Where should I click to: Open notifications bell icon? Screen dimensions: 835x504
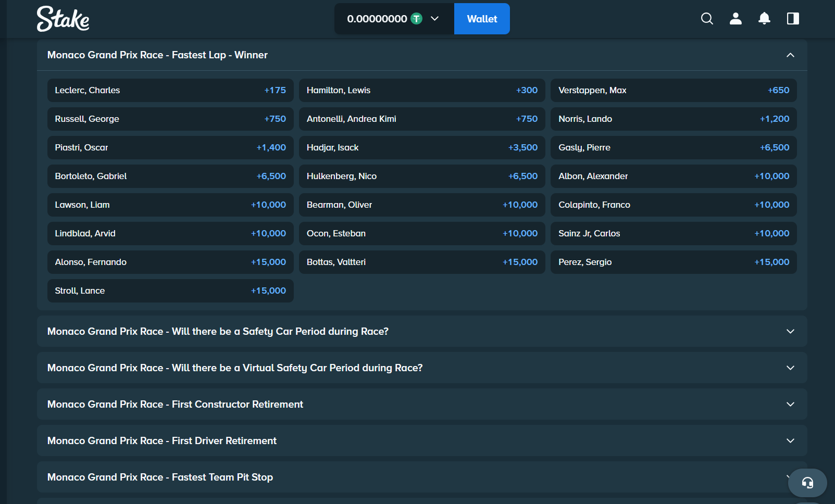coord(764,19)
